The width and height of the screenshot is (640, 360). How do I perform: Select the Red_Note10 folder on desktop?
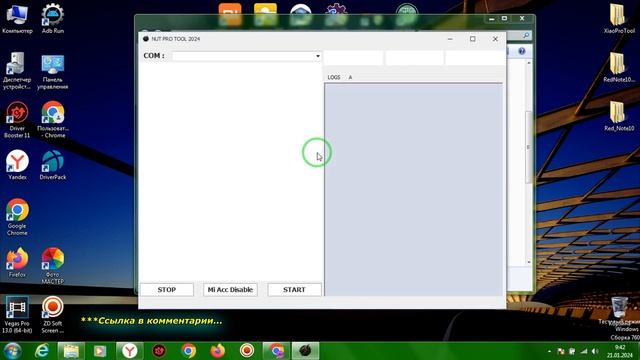pyautogui.click(x=619, y=116)
